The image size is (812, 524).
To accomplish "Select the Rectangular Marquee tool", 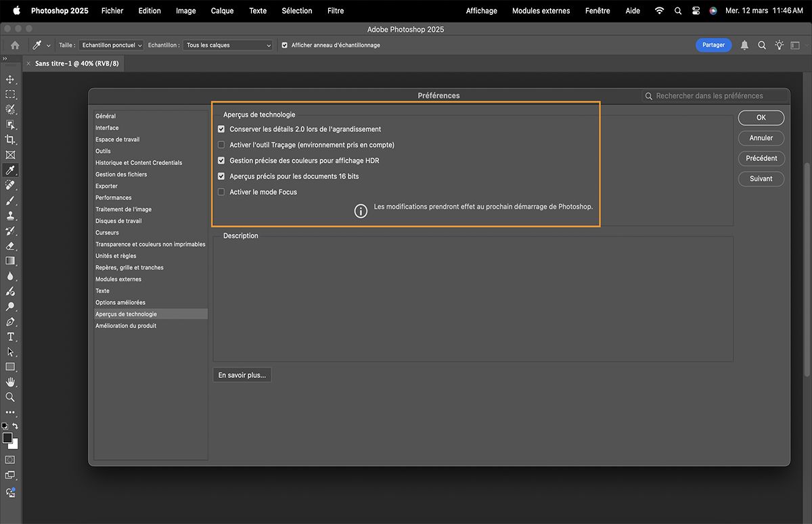I will (x=10, y=94).
